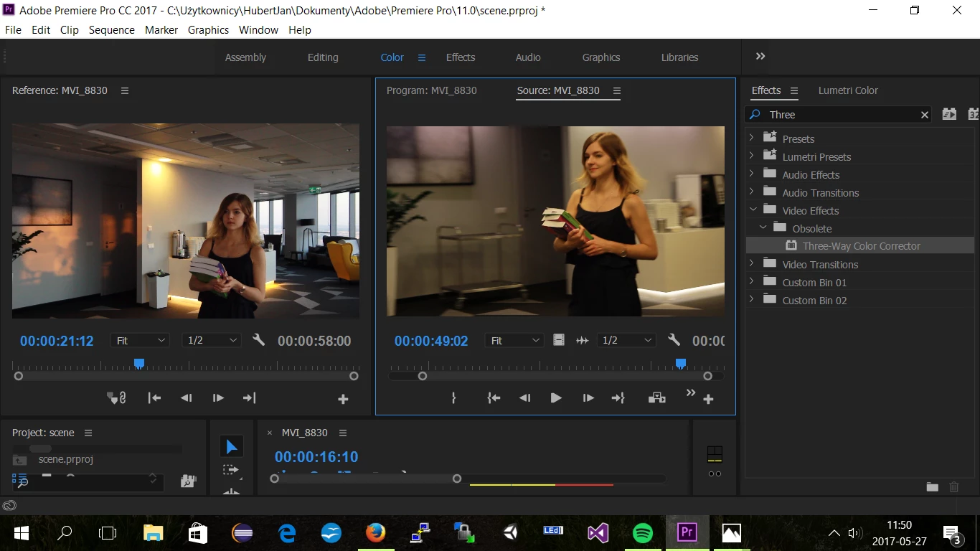The height and width of the screenshot is (551, 980).
Task: Show more Source monitor transport buttons
Action: click(691, 392)
